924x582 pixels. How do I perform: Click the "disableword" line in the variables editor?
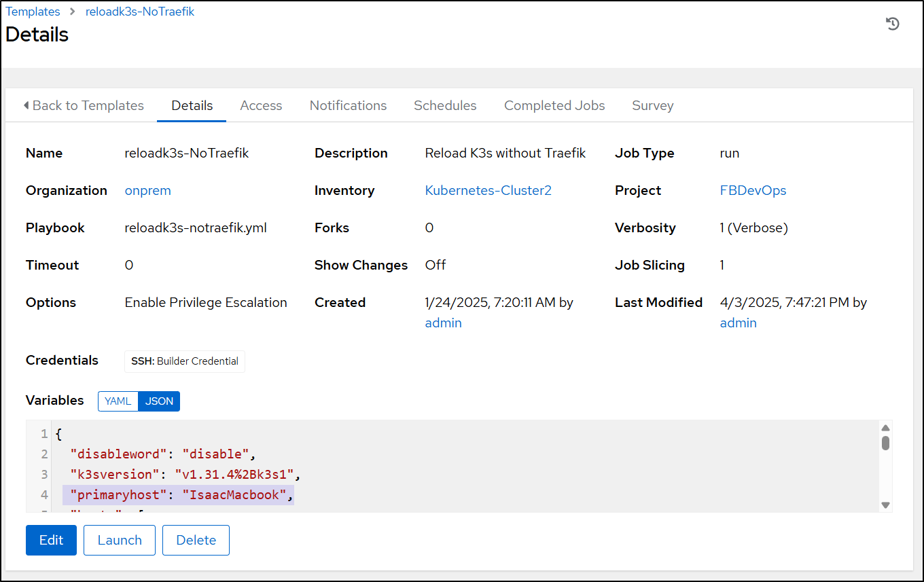tap(163, 454)
